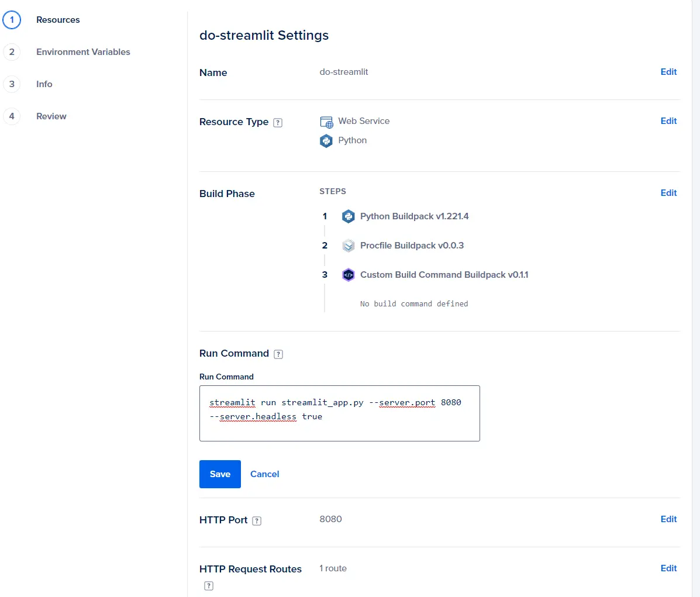Click the Custom Build Command Buildpack icon
This screenshot has width=700, height=597.
(348, 275)
